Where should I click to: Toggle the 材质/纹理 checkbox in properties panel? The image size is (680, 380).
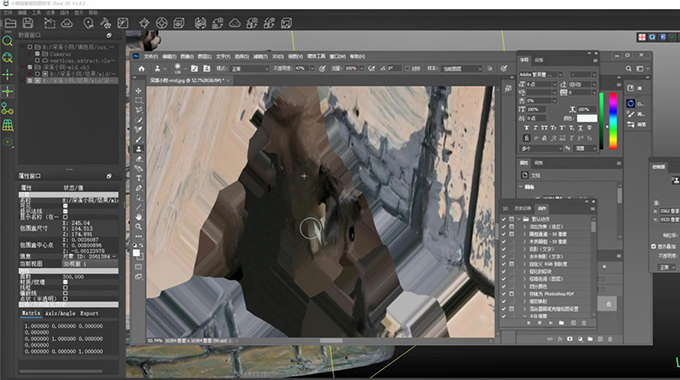pos(65,282)
